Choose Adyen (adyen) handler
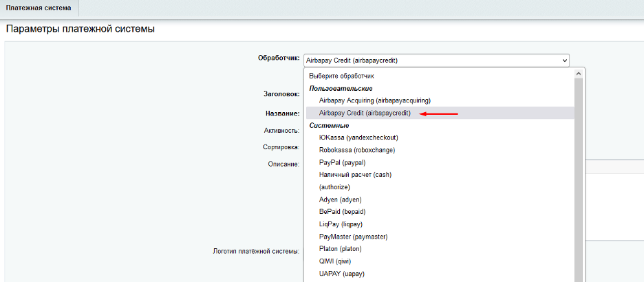This screenshot has width=644, height=282. [440, 199]
